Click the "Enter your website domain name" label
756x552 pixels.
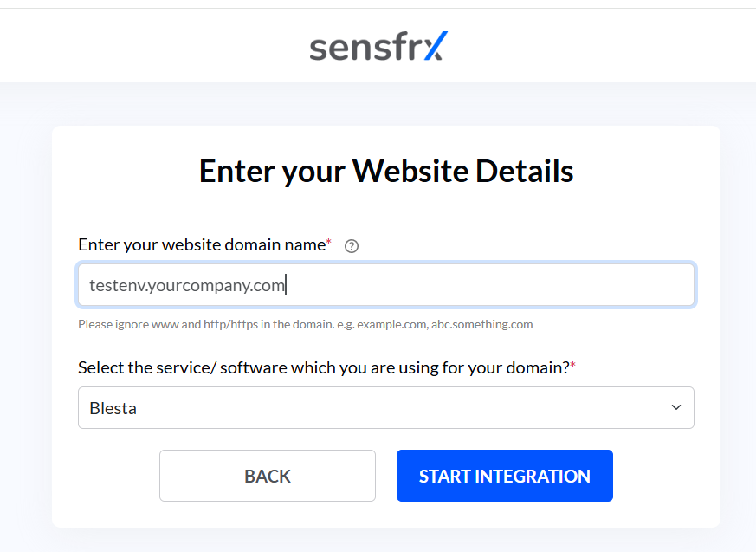coord(202,244)
